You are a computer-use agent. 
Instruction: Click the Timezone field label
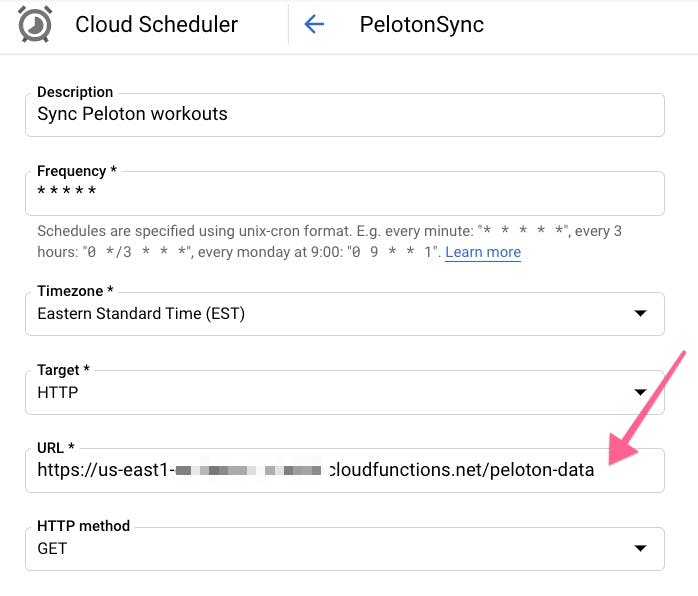(75, 291)
